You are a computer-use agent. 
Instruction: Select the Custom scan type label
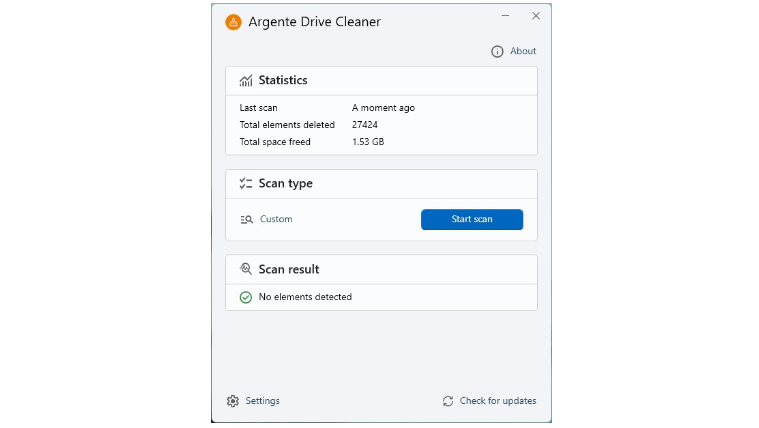(276, 219)
